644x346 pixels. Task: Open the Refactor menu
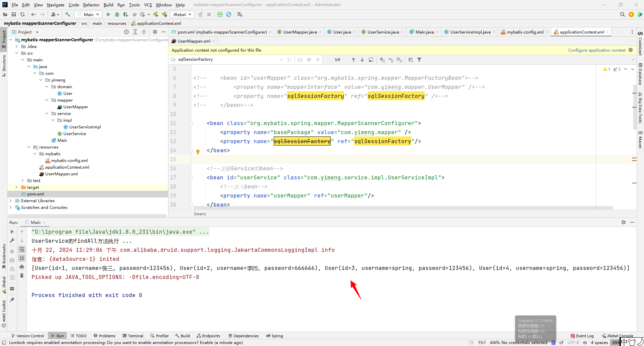[x=91, y=5]
